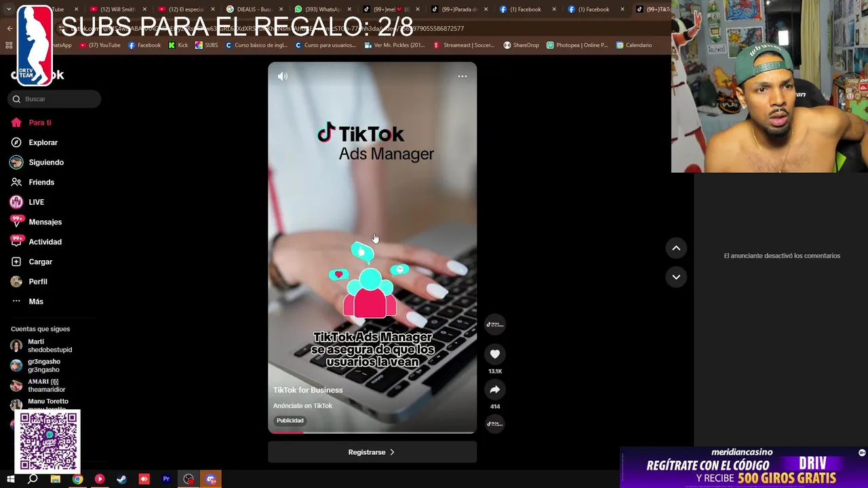Click the Buscar search field
This screenshot has height=488, width=868.
pyautogui.click(x=54, y=99)
